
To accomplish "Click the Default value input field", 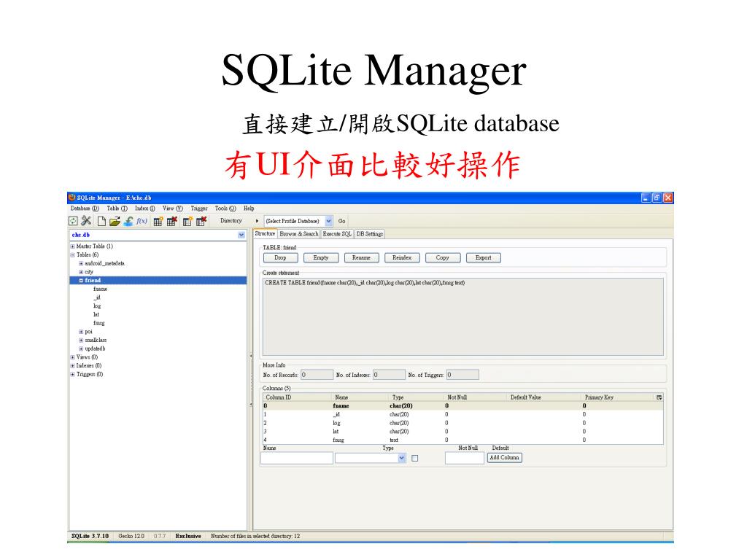I will [x=465, y=458].
